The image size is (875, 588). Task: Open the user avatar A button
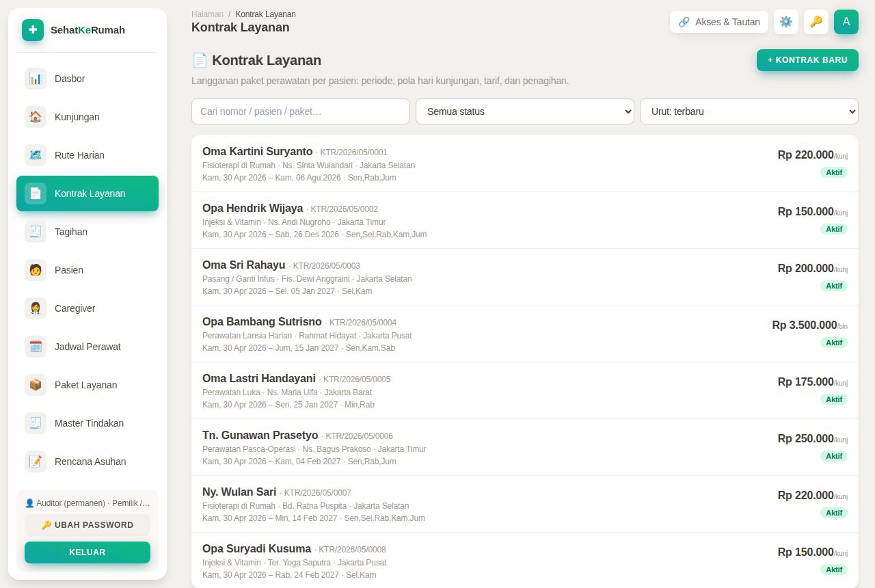click(x=846, y=22)
